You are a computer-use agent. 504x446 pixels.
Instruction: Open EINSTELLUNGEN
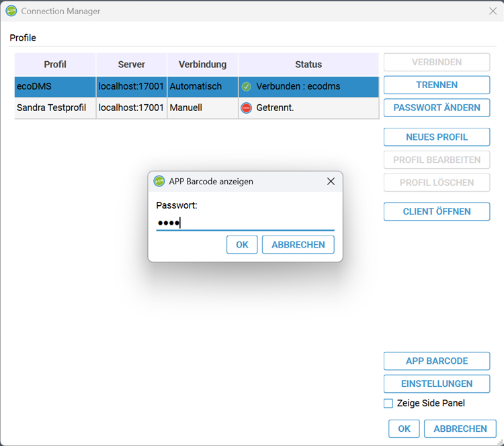pos(437,383)
